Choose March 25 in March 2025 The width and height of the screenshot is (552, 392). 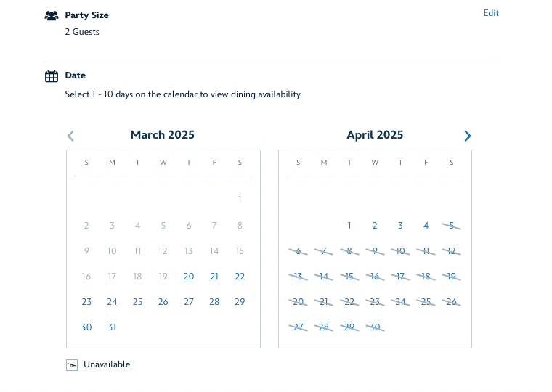tap(137, 302)
